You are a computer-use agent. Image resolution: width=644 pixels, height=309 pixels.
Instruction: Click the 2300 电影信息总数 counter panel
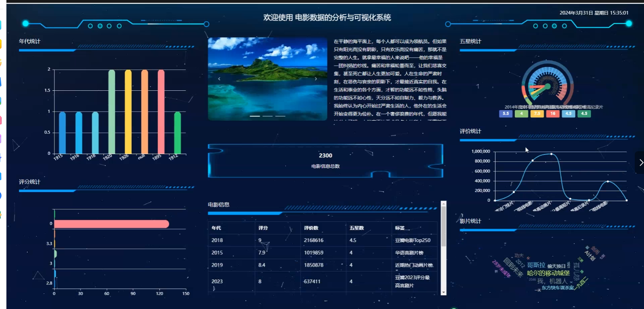[x=325, y=161]
